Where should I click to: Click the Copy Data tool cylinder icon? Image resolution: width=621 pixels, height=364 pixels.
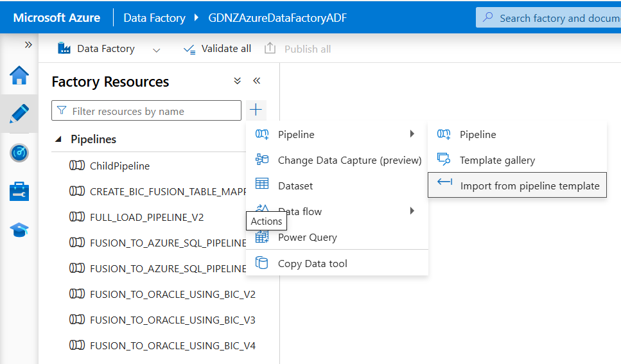262,263
